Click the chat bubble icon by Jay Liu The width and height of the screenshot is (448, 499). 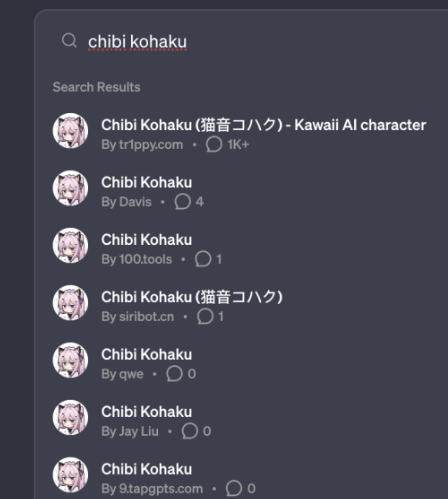point(190,431)
